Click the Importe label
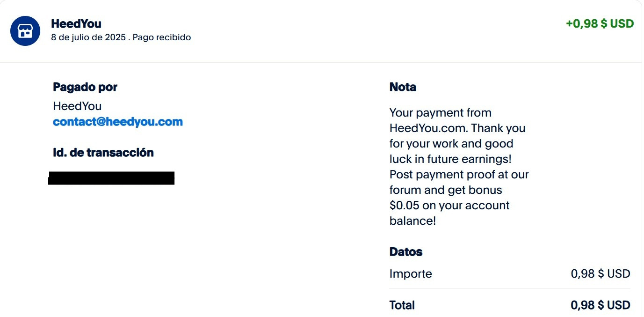This screenshot has height=317, width=644. point(411,274)
